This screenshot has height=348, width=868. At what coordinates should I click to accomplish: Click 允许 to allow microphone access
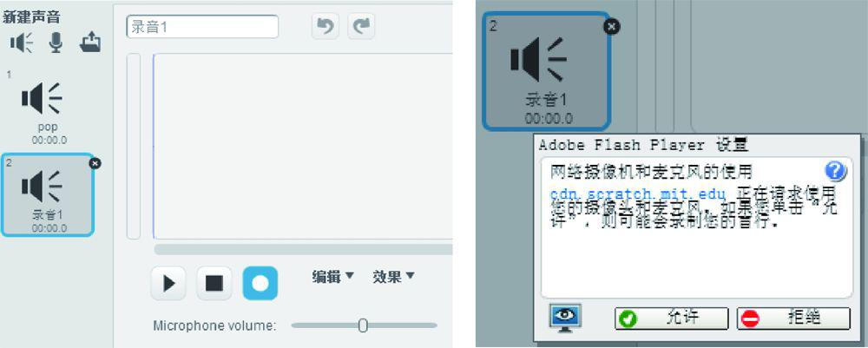click(672, 318)
